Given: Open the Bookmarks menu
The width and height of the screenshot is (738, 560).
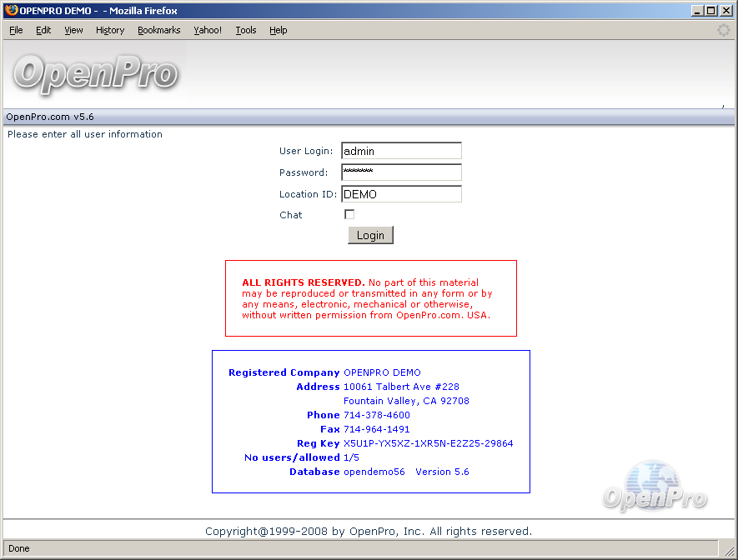Looking at the screenshot, I should click(x=158, y=30).
